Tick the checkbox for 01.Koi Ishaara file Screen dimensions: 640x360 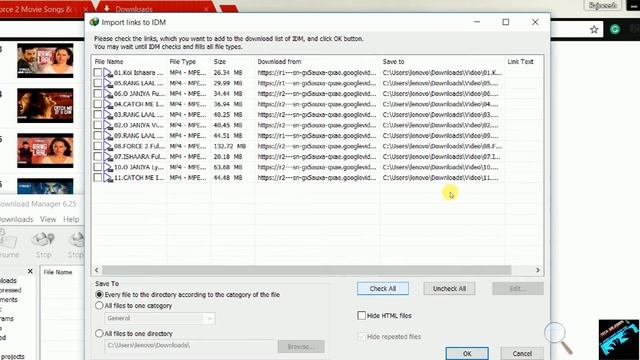pos(98,73)
